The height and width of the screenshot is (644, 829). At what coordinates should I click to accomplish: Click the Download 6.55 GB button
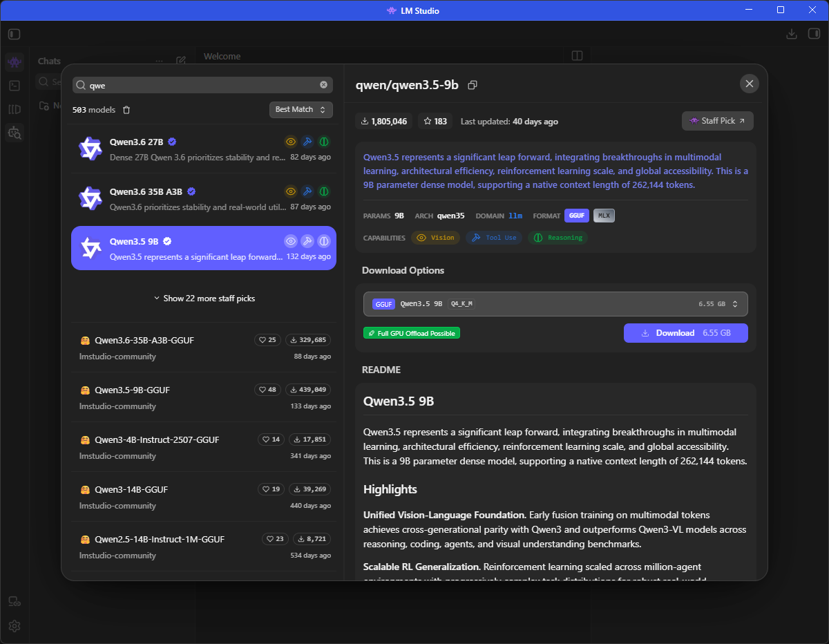[686, 333]
